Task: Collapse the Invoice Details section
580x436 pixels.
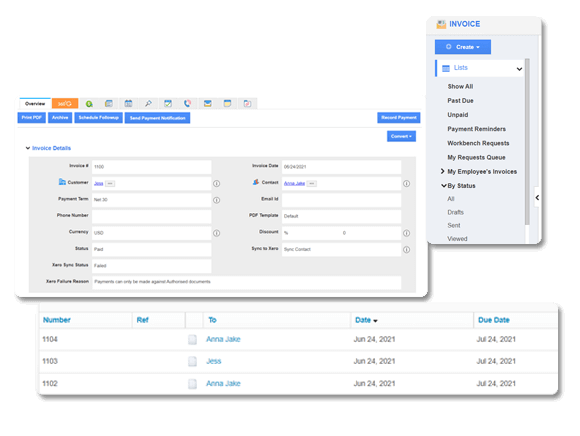Action: pos(28,148)
